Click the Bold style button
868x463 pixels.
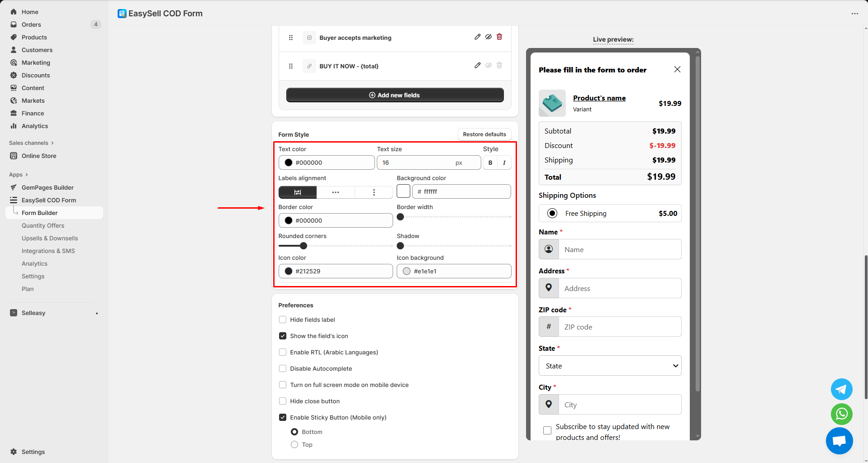coord(490,163)
